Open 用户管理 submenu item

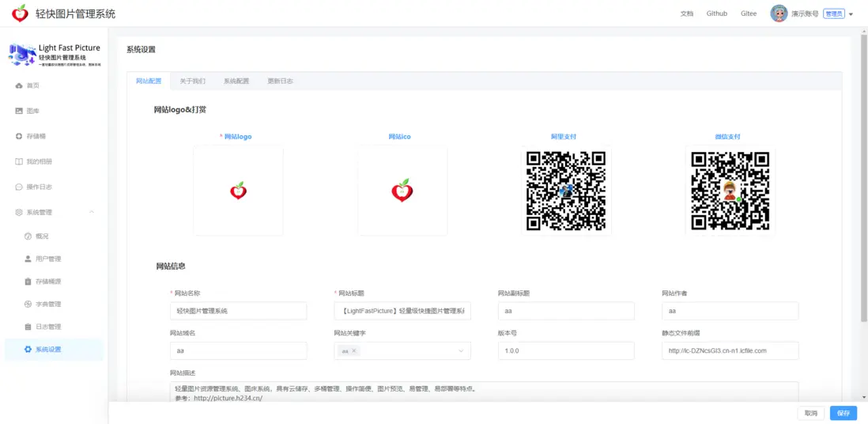click(x=48, y=259)
